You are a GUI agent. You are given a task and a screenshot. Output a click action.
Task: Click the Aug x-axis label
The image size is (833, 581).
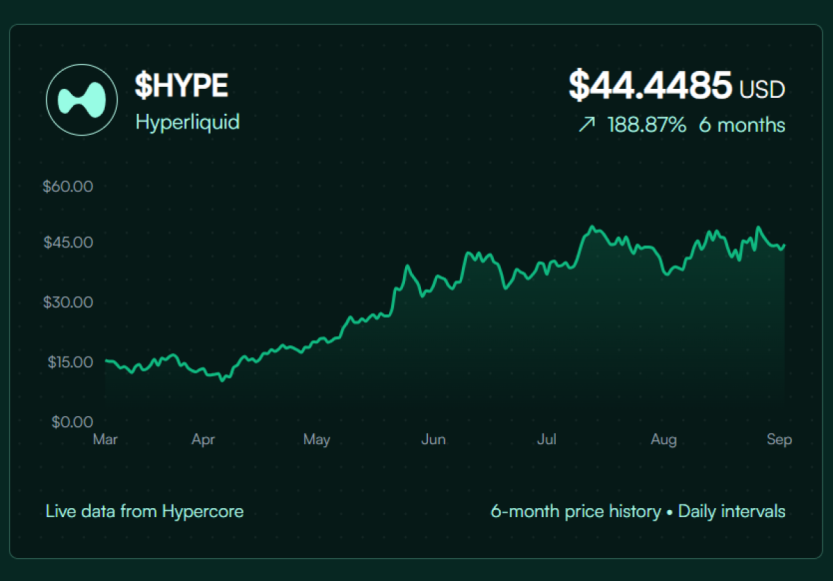tap(664, 440)
